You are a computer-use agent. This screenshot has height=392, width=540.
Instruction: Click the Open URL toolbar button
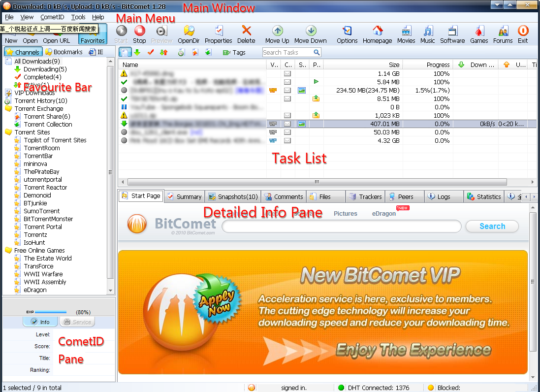click(56, 41)
